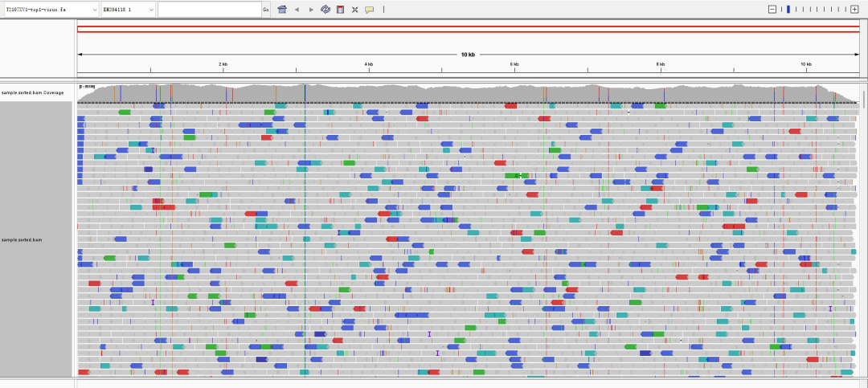Click the alignment panel vertical scrollbar

click(863, 231)
